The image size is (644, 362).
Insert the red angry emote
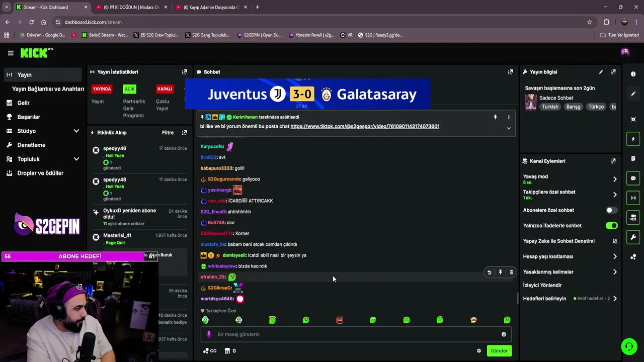(x=339, y=320)
